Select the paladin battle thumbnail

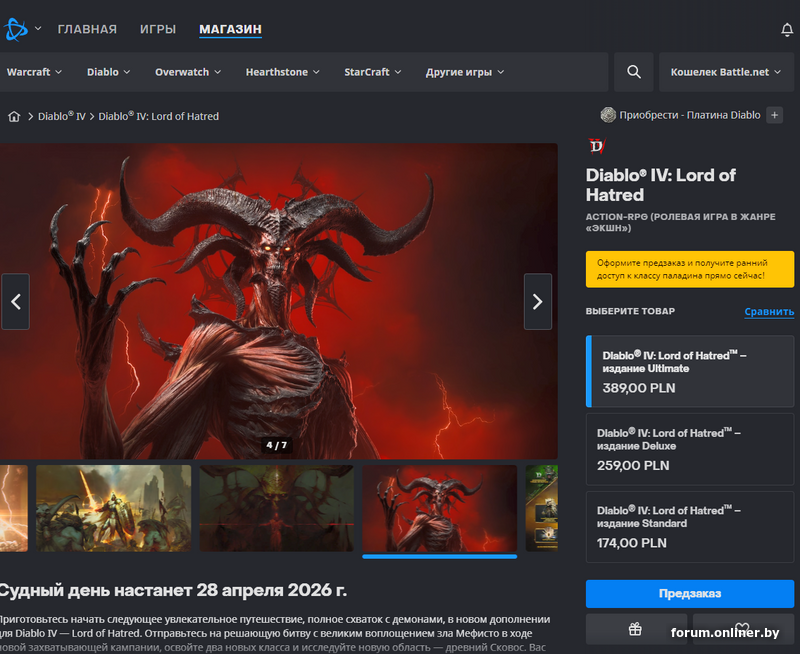tap(114, 508)
